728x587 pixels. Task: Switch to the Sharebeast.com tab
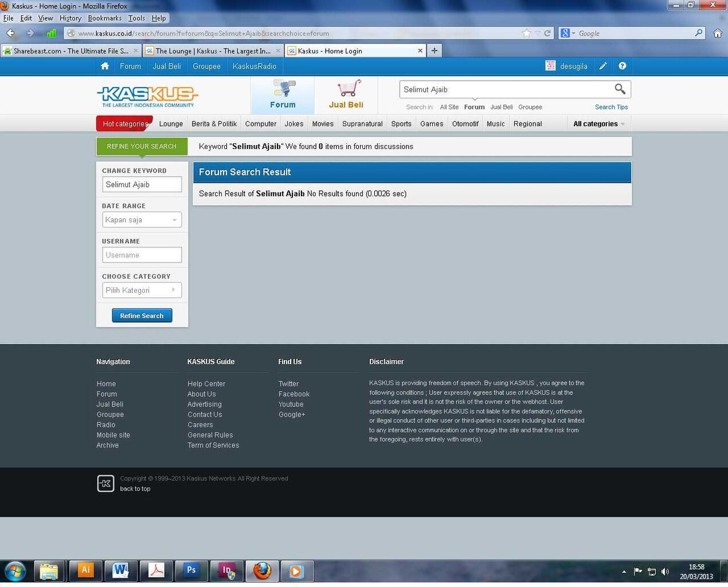pyautogui.click(x=71, y=50)
